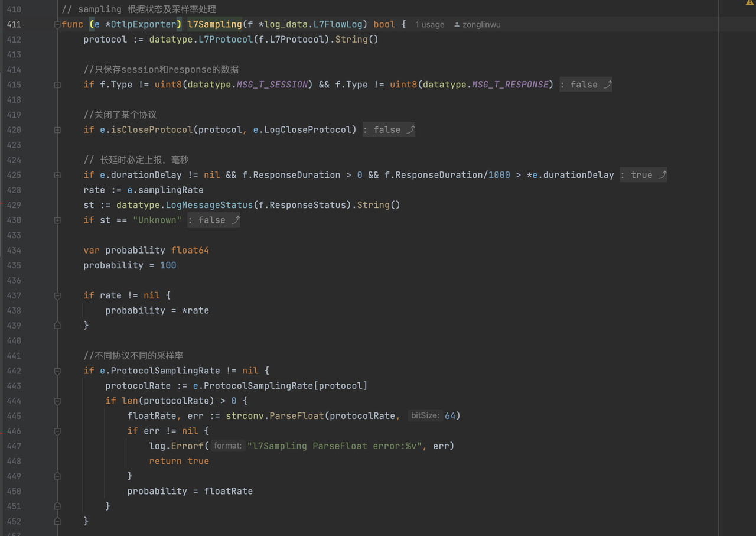Click 'samplingRate' on line 428
The width and height of the screenshot is (756, 536).
(x=171, y=190)
